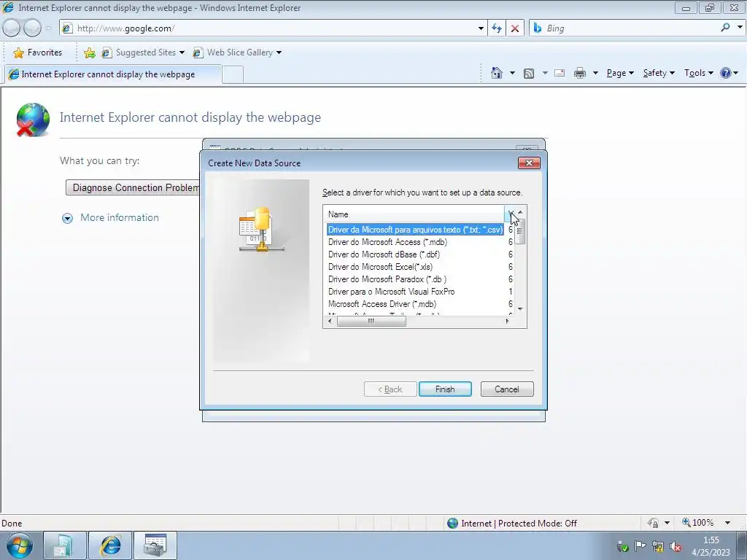This screenshot has height=560, width=747.
Task: Click driver list scroll right arrow
Action: pyautogui.click(x=508, y=322)
